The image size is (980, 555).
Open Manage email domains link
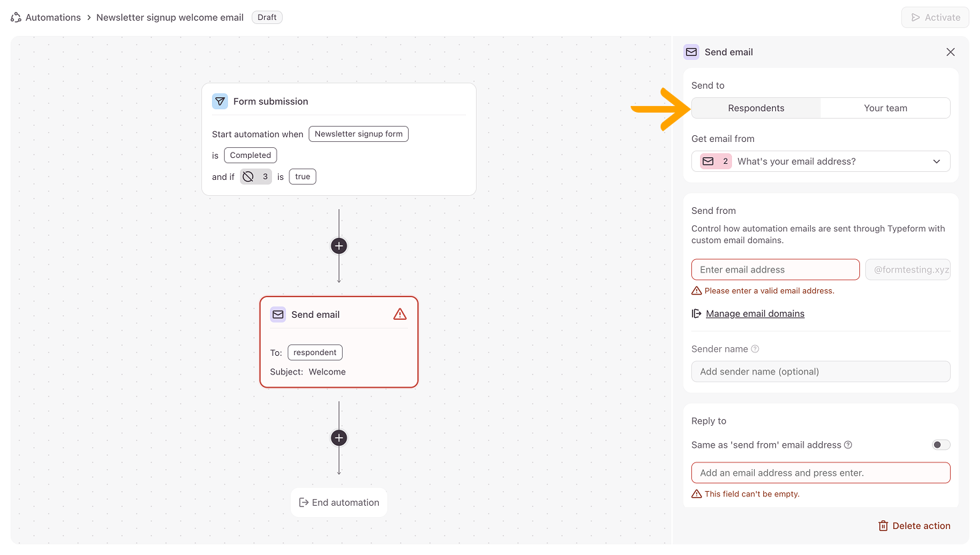pyautogui.click(x=755, y=314)
